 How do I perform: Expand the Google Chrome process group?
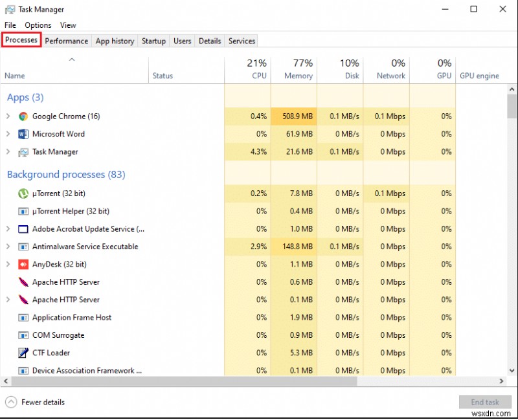(8, 116)
